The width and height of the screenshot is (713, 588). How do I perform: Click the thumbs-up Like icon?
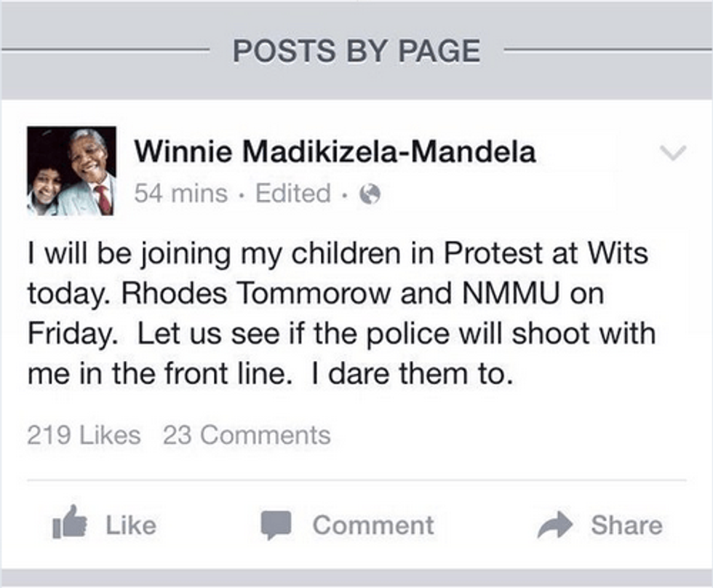coord(70,523)
